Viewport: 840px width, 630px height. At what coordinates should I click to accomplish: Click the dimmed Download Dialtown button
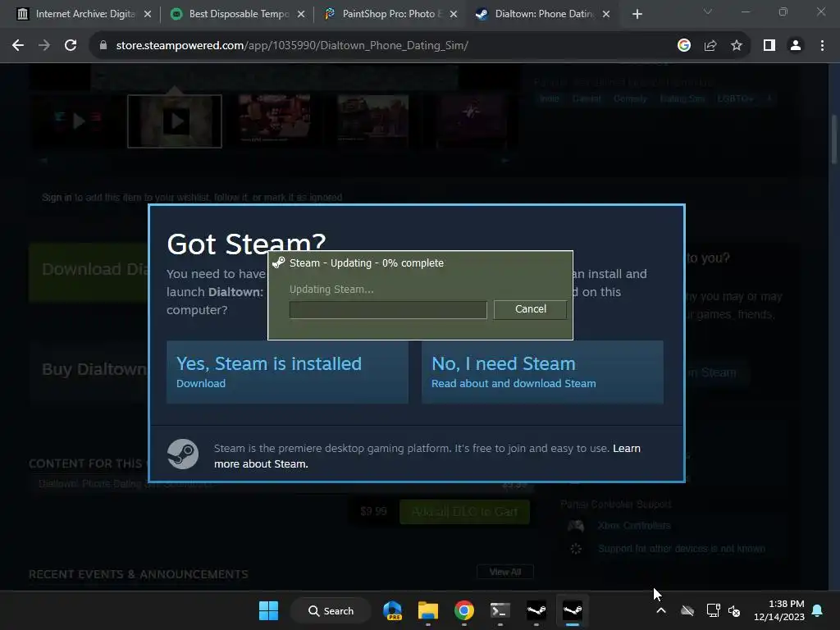(x=89, y=272)
